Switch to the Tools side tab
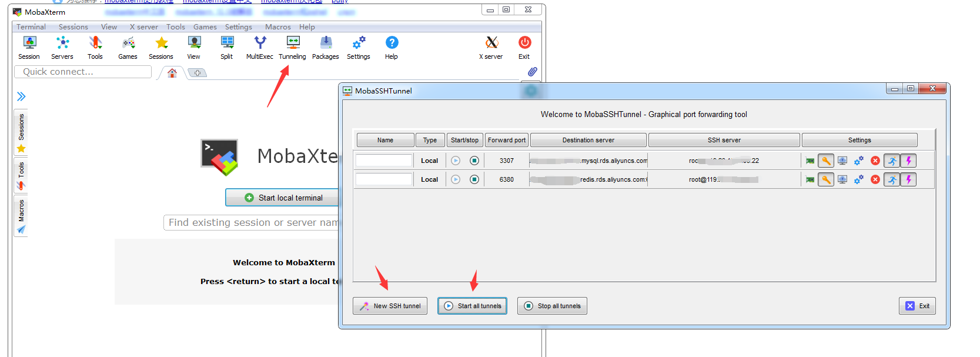Image resolution: width=980 pixels, height=357 pixels. coord(21,176)
